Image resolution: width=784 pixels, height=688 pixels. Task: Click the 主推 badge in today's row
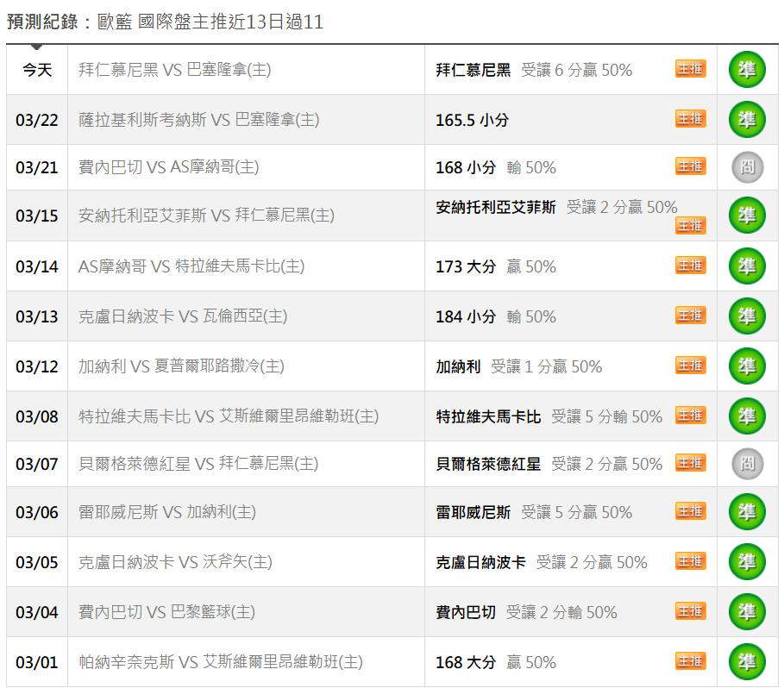coord(691,68)
